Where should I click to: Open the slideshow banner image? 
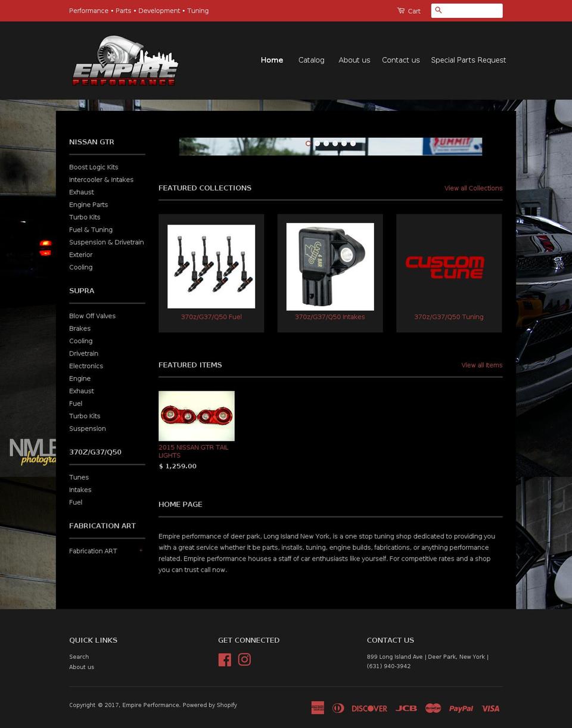331,147
